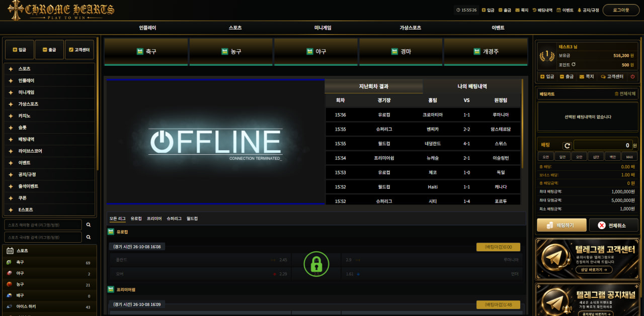
Task: Click the search icon for 스포츠 국내형 검색
Action: (x=89, y=237)
